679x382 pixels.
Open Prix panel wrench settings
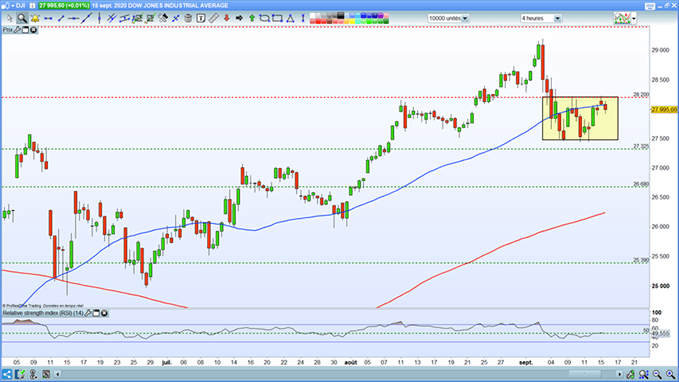(x=17, y=30)
